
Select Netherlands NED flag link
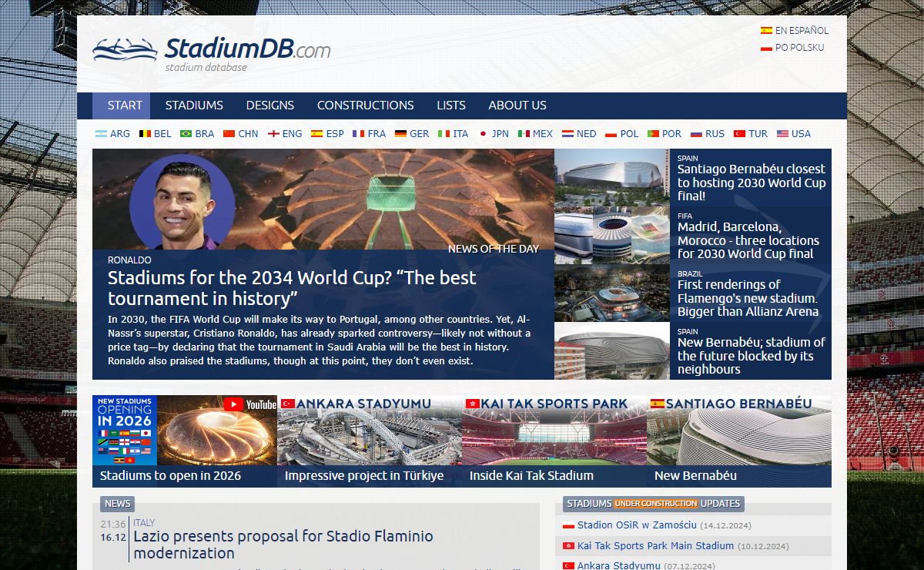[579, 134]
